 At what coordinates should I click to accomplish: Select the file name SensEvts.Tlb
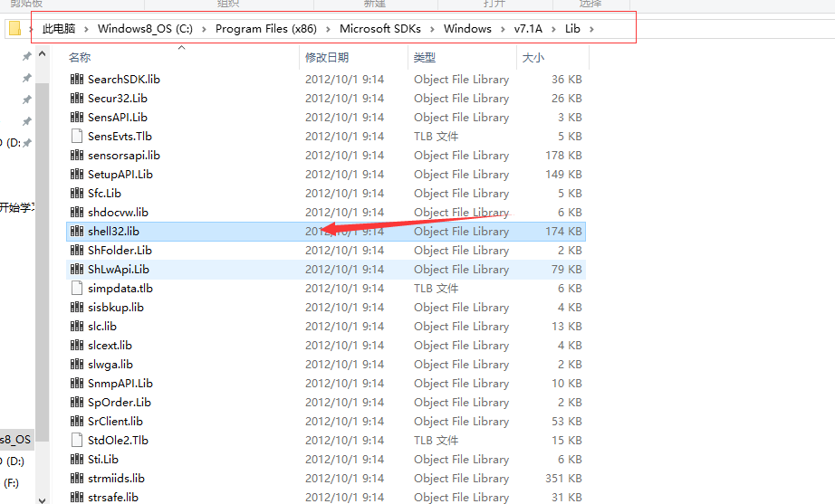click(120, 137)
